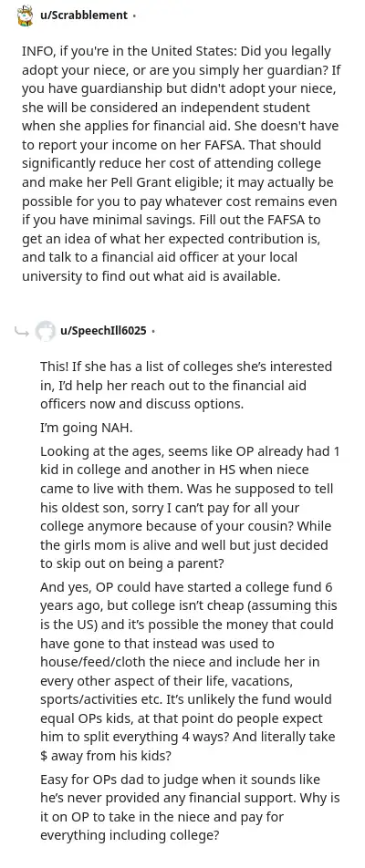Screen dimensions: 365x868
Task: Click the paragraph starting "And yes, OP could"
Action: (188, 671)
